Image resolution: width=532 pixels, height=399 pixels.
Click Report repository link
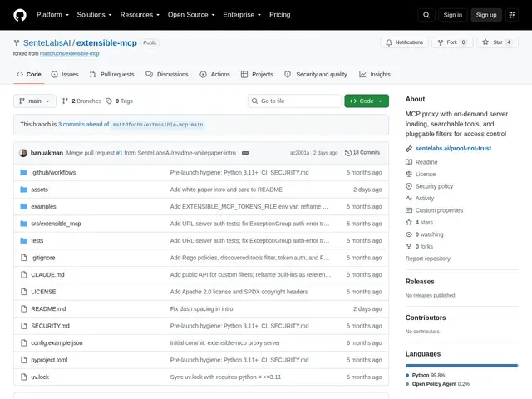pyautogui.click(x=428, y=259)
